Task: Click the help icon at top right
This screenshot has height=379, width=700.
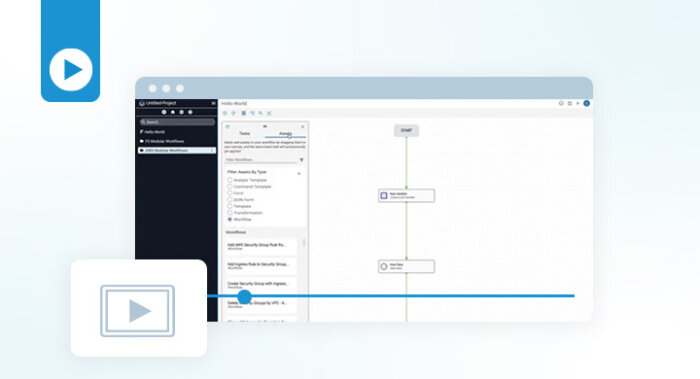Action: click(x=561, y=103)
